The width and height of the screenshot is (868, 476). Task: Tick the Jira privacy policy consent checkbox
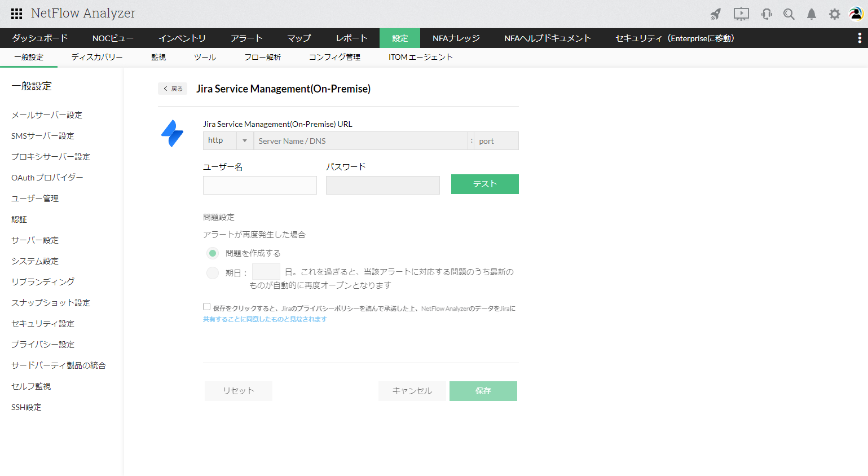click(x=206, y=307)
